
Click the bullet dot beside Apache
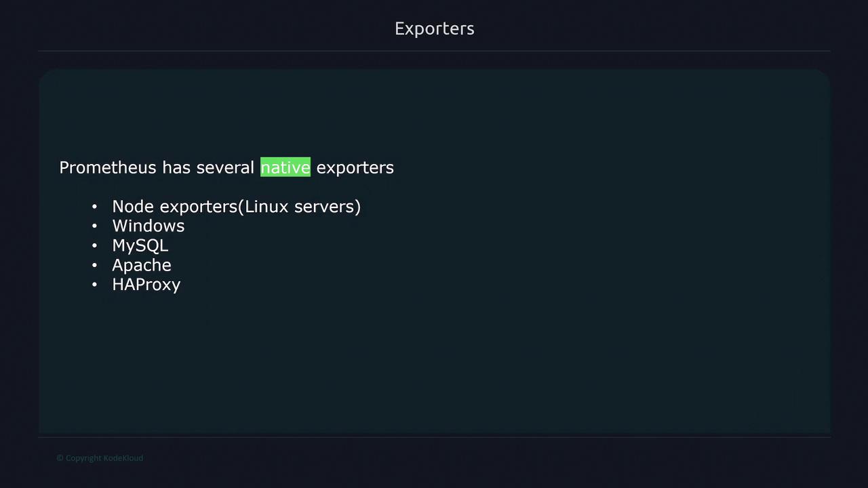(95, 266)
